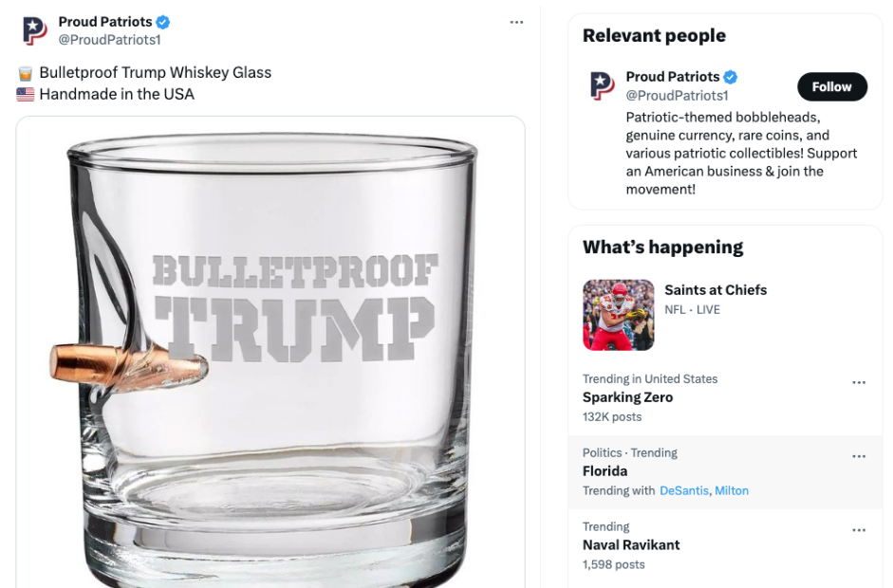This screenshot has width=893, height=588.
Task: Click the Proud Patriots avatar in Relevant people
Action: [x=602, y=86]
